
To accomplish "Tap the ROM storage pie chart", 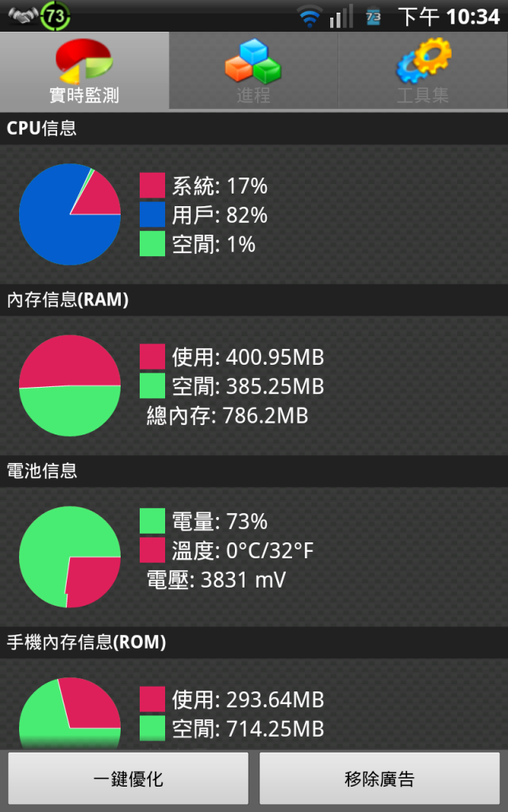I will [70, 714].
